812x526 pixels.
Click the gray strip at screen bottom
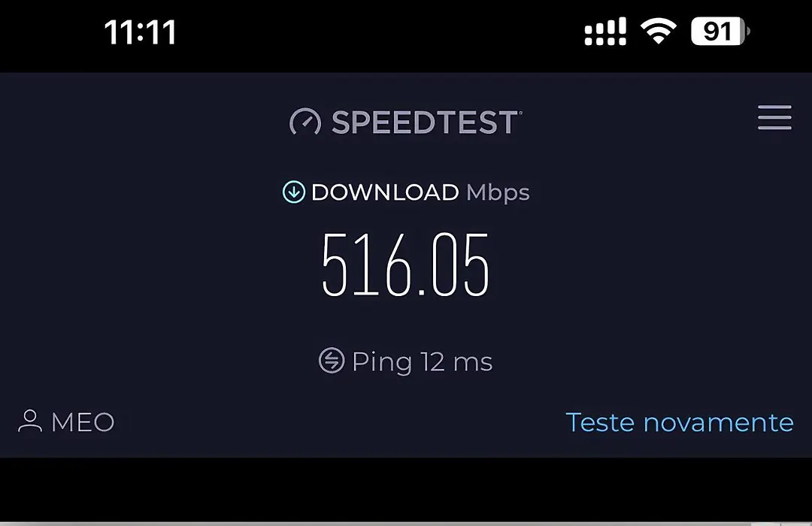point(406,524)
